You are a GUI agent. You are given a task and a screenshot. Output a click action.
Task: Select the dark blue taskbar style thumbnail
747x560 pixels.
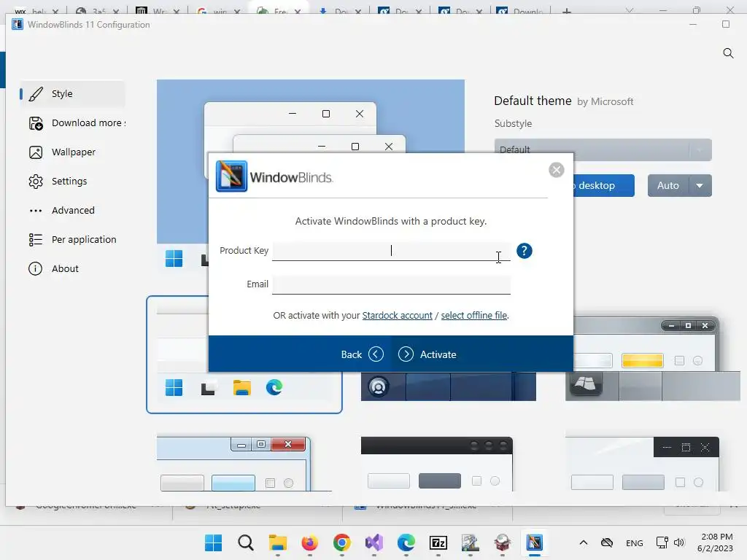pyautogui.click(x=449, y=386)
